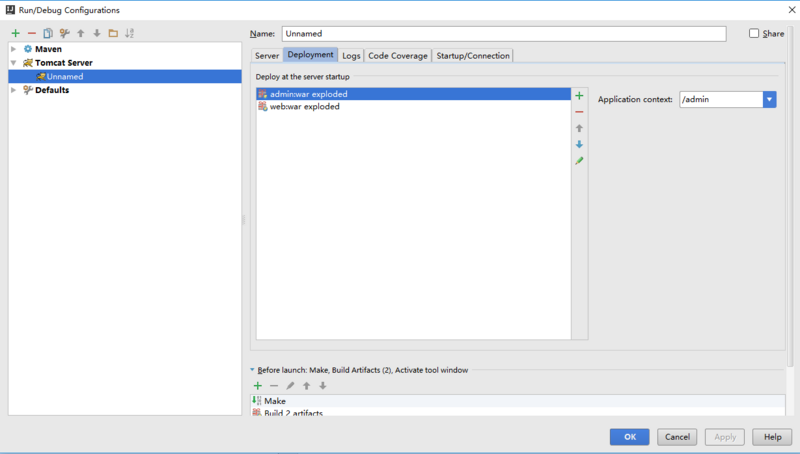Sort configurations alphabetically
Screen dimensions: 800x454
(x=130, y=33)
